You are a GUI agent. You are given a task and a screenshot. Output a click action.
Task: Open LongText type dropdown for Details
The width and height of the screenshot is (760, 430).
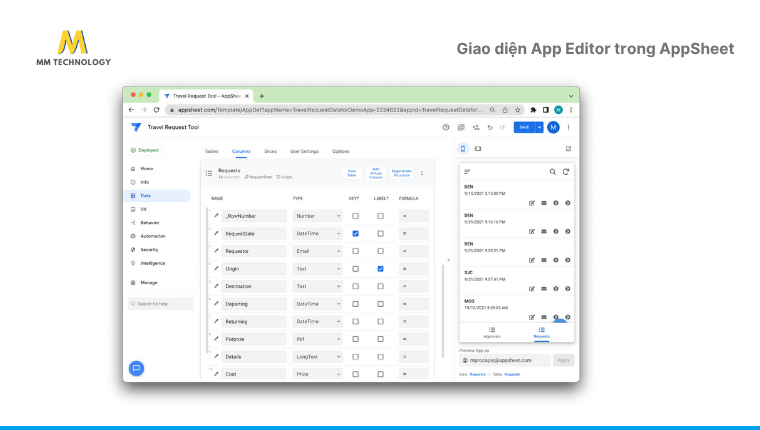(x=317, y=357)
